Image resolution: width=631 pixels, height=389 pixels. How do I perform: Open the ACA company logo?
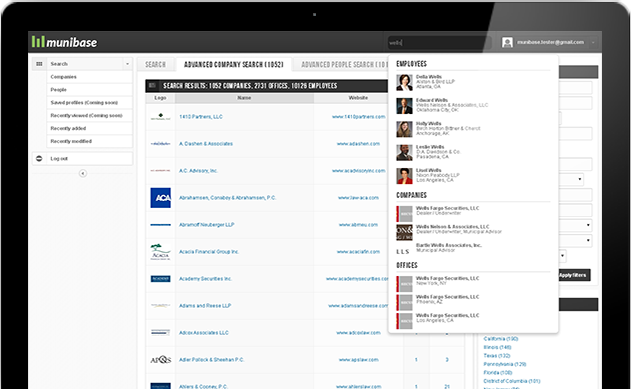coord(161,198)
